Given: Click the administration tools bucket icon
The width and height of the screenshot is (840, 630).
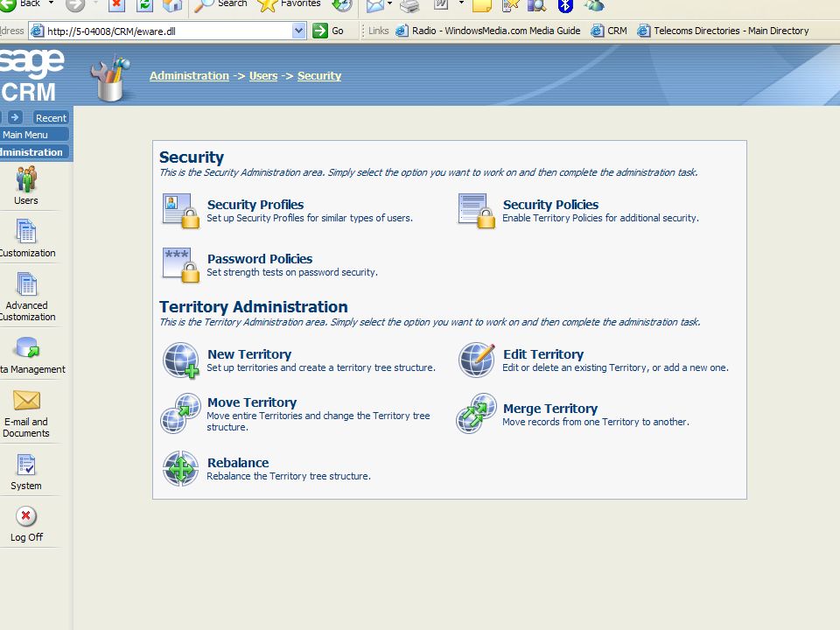Looking at the screenshot, I should pos(111,78).
